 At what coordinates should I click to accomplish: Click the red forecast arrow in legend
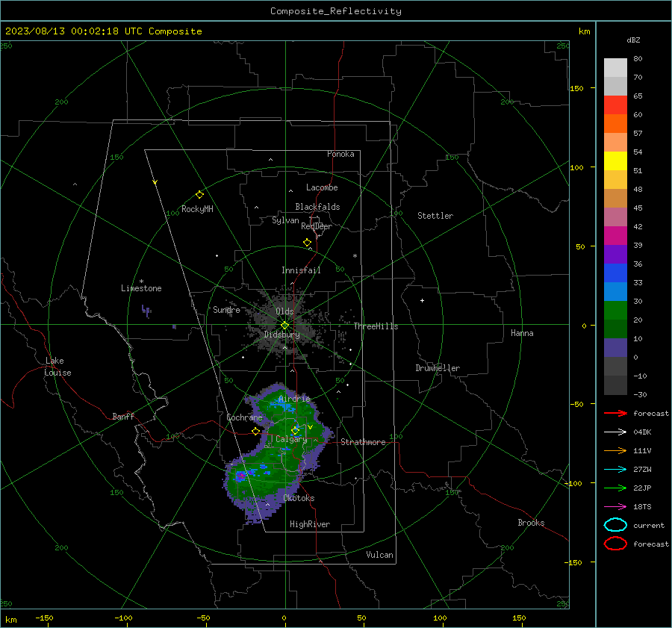click(x=615, y=413)
